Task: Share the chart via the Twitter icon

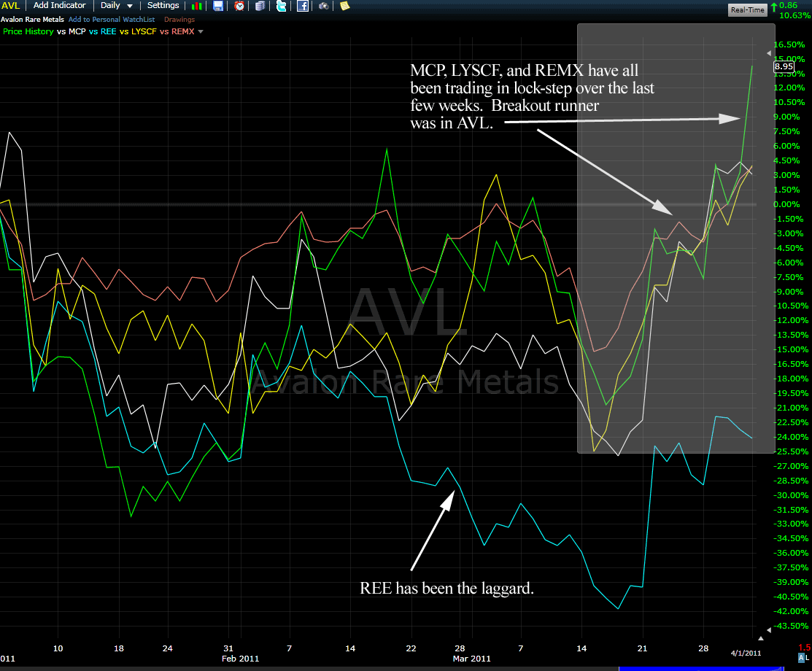Action: tap(281, 7)
